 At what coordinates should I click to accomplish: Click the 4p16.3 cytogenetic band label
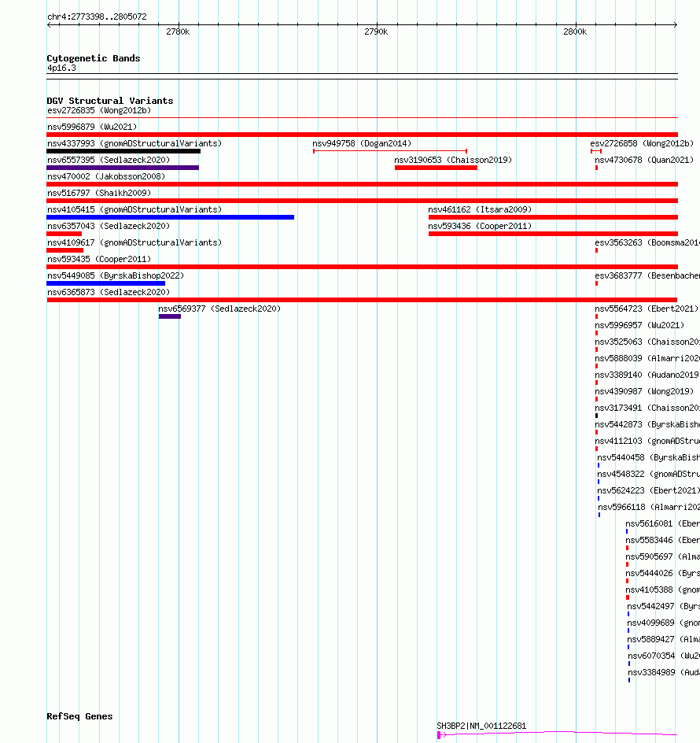tap(61, 68)
